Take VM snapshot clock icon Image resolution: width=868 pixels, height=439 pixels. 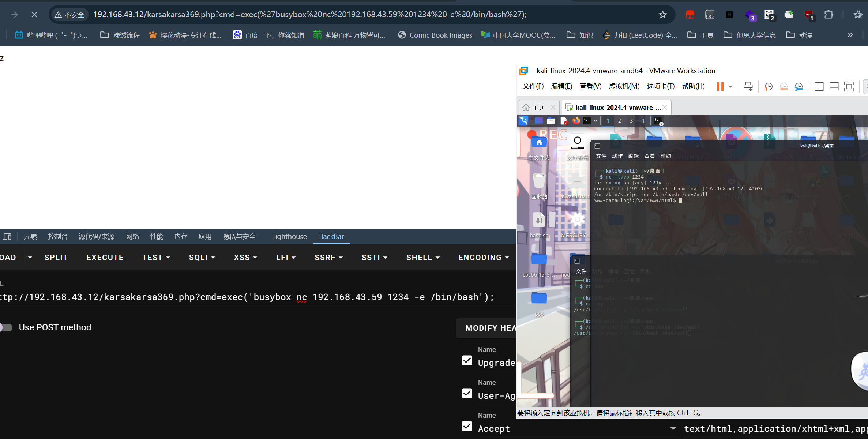[768, 86]
